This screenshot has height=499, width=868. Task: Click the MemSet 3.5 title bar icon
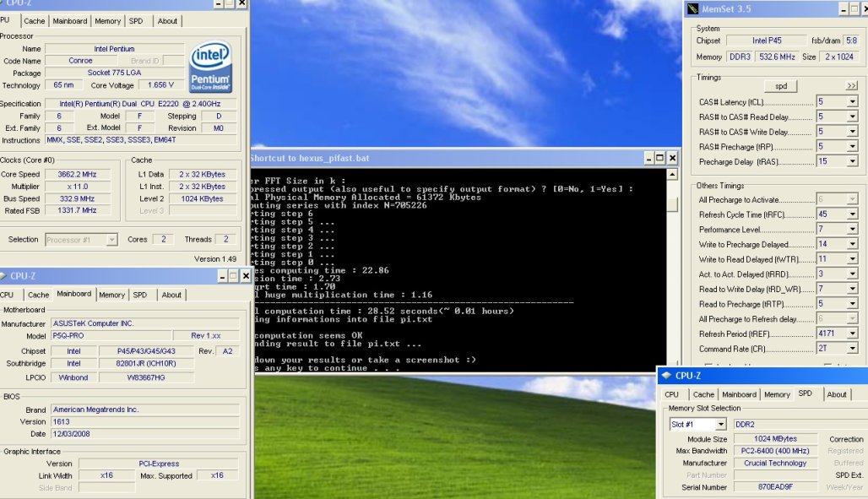click(x=692, y=8)
